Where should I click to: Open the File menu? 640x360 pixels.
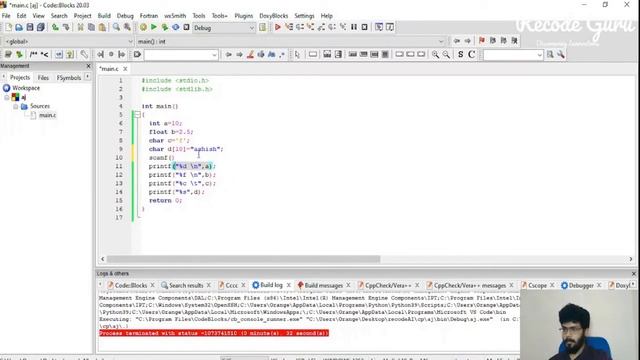click(6, 16)
